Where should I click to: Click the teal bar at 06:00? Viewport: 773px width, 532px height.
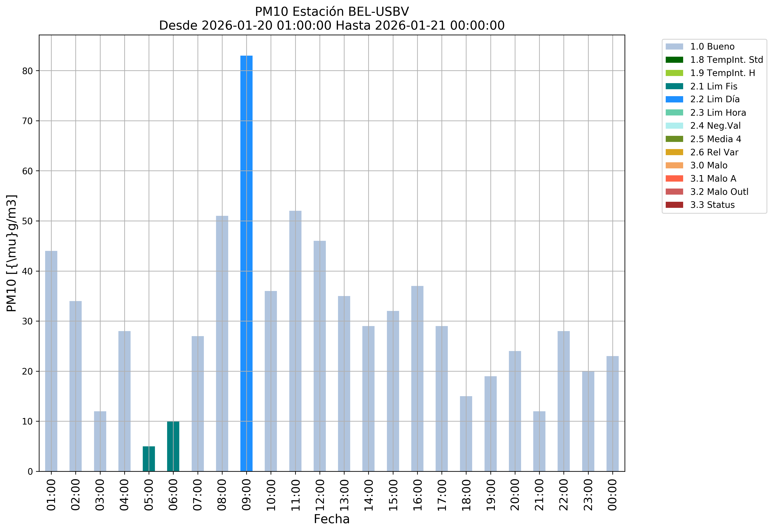coord(173,446)
